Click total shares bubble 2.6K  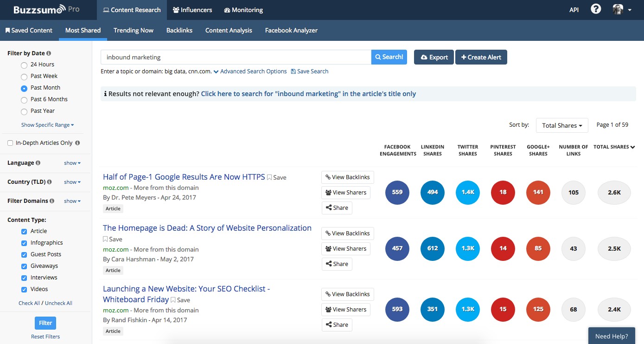click(614, 192)
